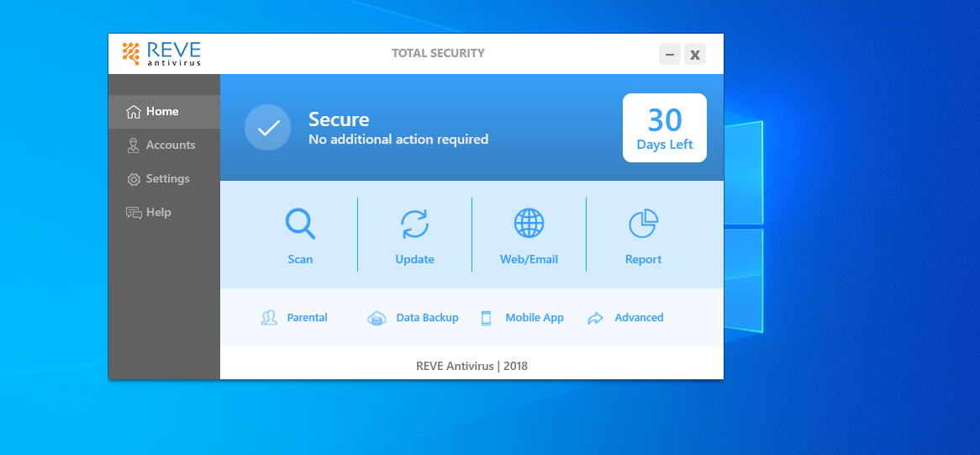The image size is (980, 455).
Task: Open the Report pie chart icon
Action: coord(643,223)
